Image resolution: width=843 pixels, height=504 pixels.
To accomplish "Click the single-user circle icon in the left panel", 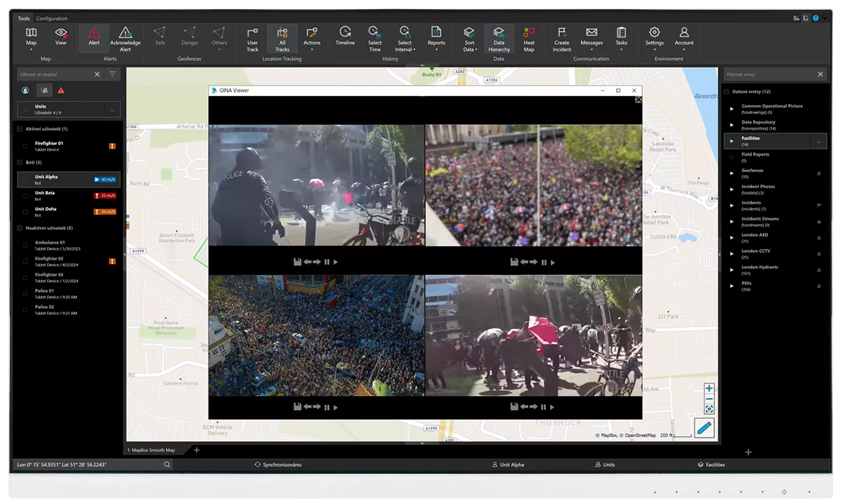I will coord(25,90).
